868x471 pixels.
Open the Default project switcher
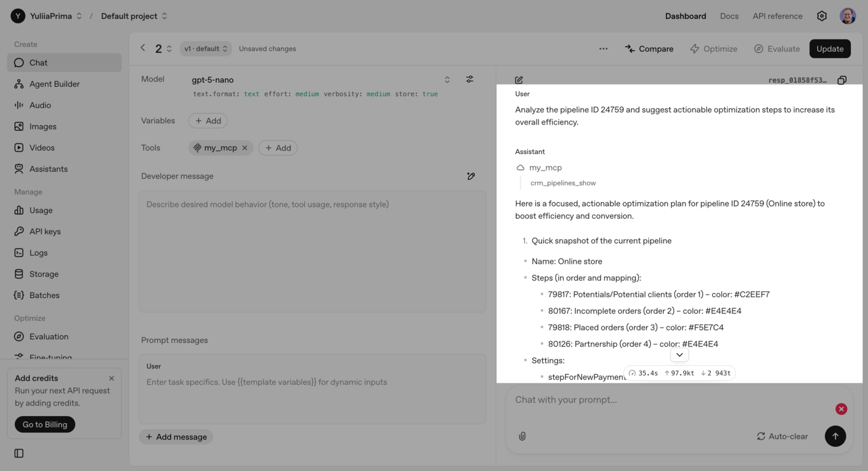coord(134,16)
